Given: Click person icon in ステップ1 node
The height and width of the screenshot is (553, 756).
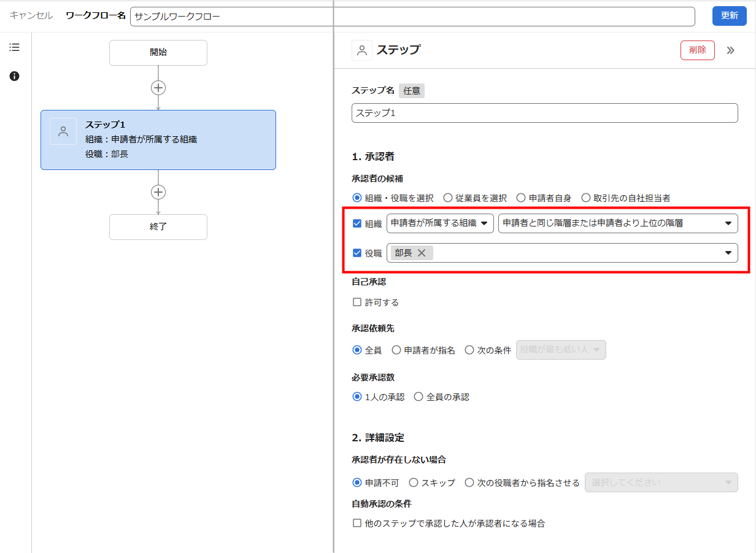Looking at the screenshot, I should click(x=63, y=131).
